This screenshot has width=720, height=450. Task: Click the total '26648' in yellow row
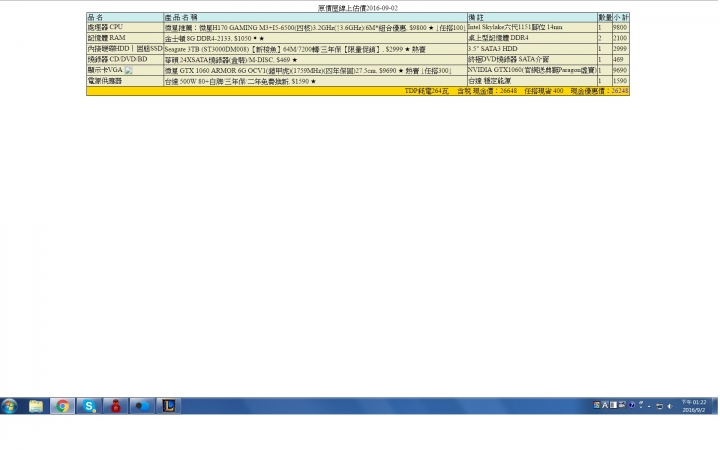(x=508, y=91)
